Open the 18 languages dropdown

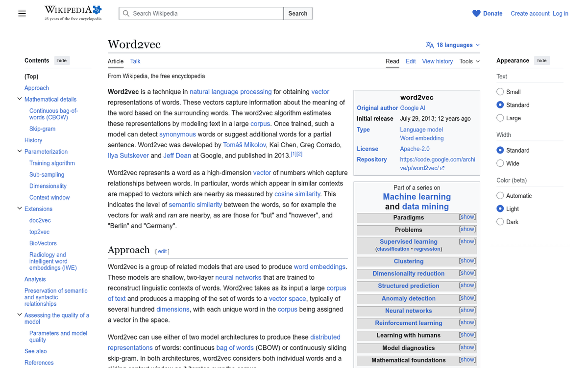point(453,45)
